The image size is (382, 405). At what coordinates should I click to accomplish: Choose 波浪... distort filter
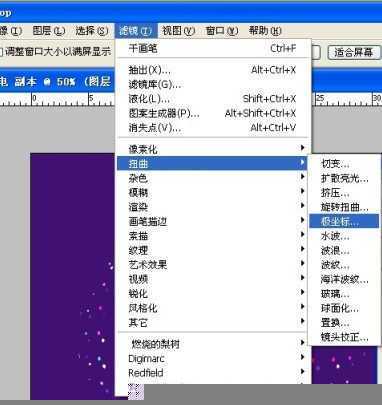[x=344, y=250]
